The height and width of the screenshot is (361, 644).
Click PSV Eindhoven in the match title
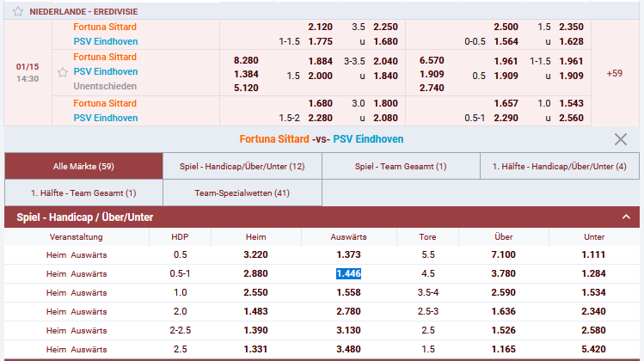[368, 139]
